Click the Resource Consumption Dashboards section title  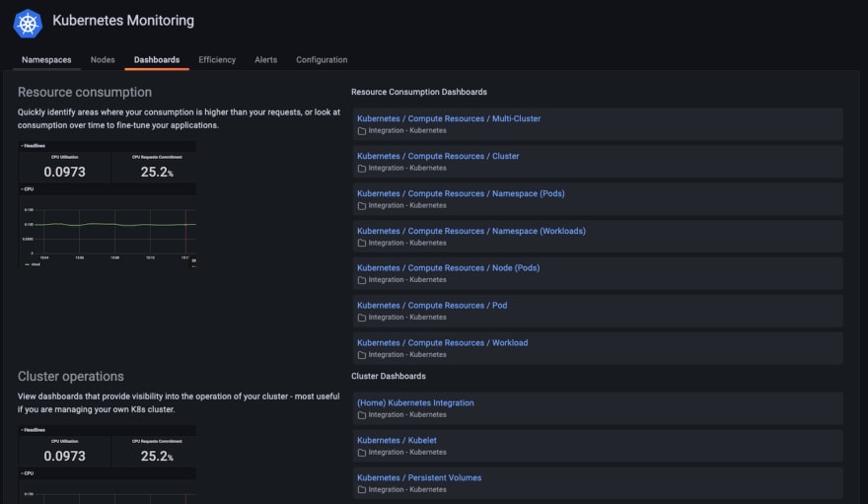coord(419,92)
